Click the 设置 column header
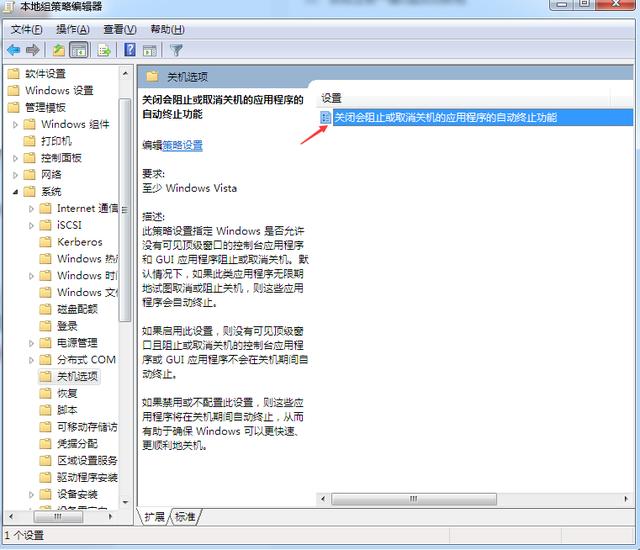 [331, 98]
